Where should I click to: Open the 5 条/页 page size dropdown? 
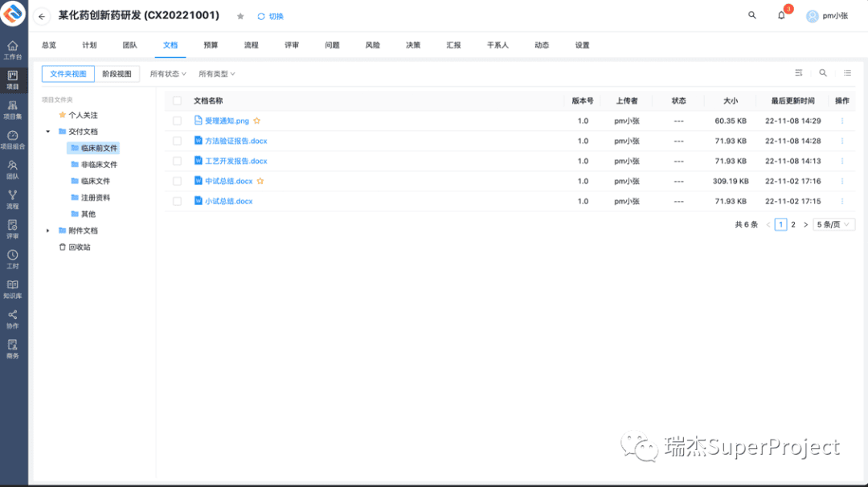click(x=833, y=225)
